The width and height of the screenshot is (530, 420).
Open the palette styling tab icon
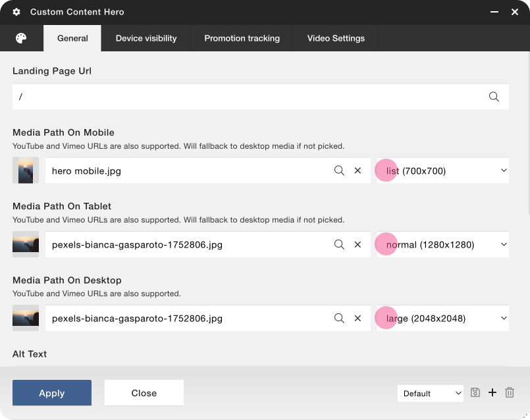(21, 38)
